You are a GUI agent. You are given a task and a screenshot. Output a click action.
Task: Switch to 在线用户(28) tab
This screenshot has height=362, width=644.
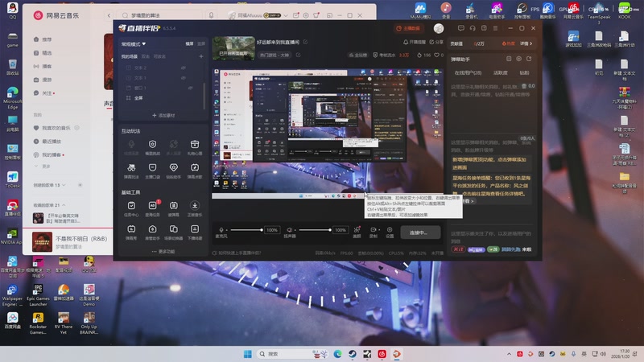pos(469,72)
